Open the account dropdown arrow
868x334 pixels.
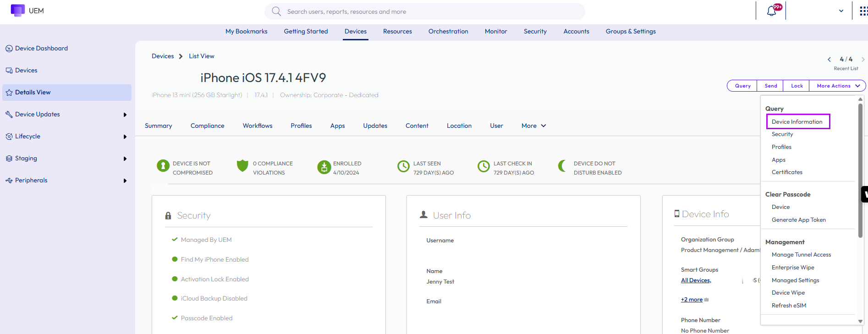click(841, 11)
